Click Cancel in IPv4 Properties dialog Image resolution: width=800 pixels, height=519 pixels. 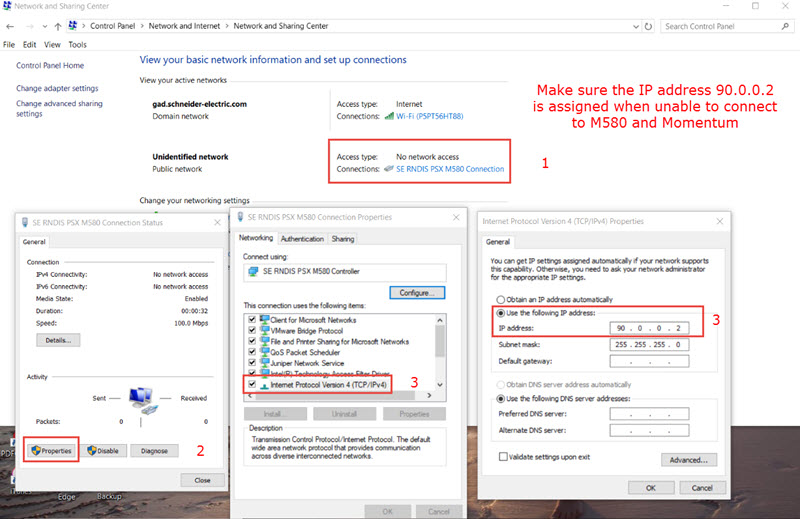[x=702, y=488]
